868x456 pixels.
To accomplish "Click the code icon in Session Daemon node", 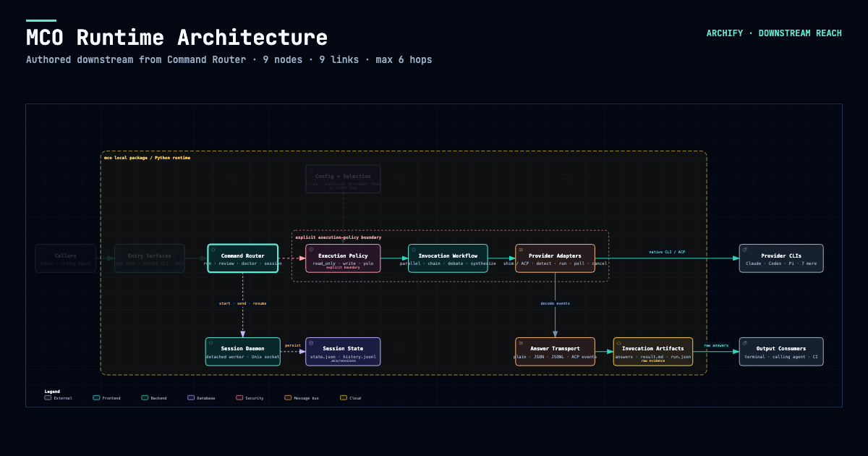I will 210,342.
